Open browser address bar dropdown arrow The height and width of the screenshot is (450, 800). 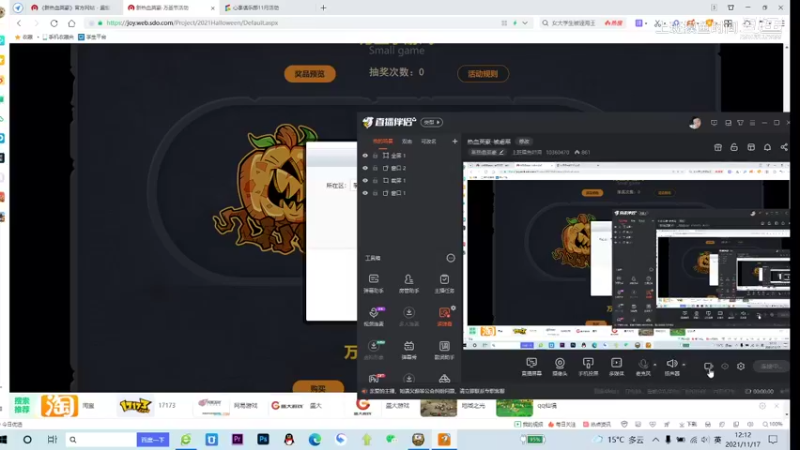pos(524,23)
